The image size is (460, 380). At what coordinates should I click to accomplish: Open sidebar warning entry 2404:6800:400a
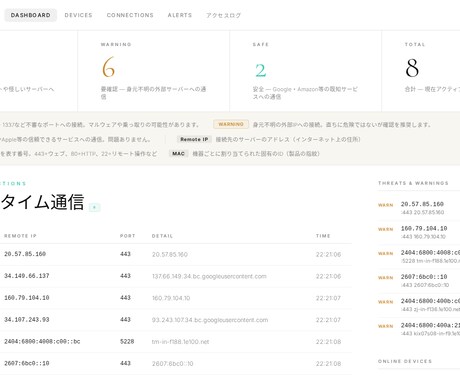[x=419, y=329]
